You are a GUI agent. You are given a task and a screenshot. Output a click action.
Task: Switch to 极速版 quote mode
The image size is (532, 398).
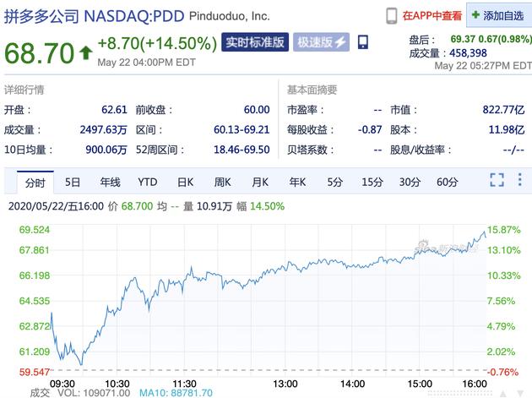tap(321, 42)
